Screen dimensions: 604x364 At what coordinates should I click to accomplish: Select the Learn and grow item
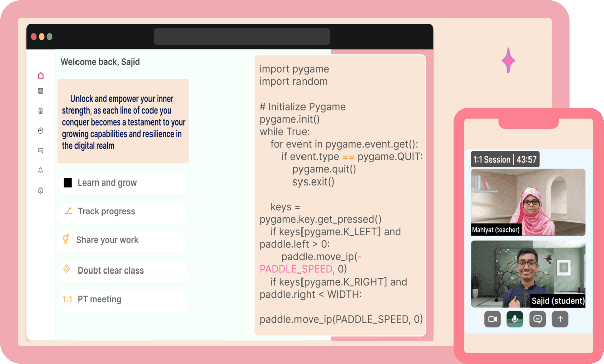click(123, 183)
